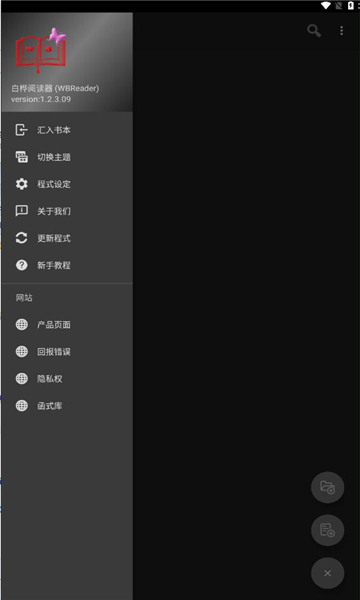Click the question mark tutorial icon
360x600 pixels.
point(21,265)
